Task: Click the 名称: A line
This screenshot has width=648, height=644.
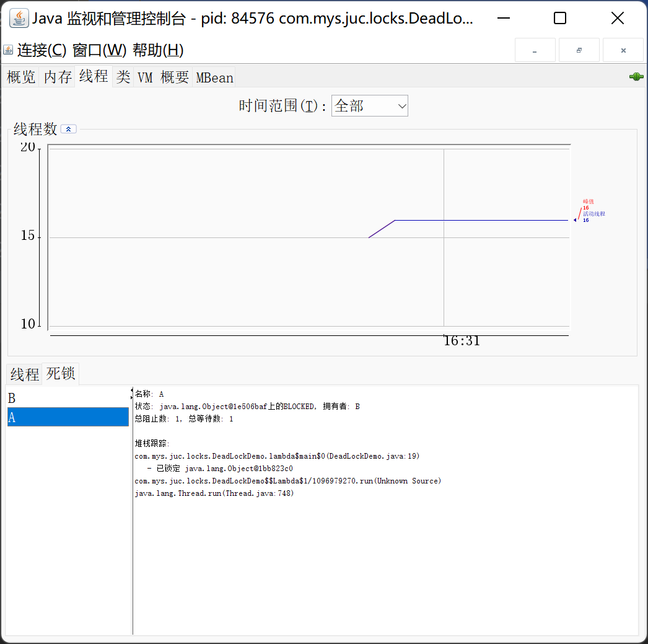Action: point(149,394)
